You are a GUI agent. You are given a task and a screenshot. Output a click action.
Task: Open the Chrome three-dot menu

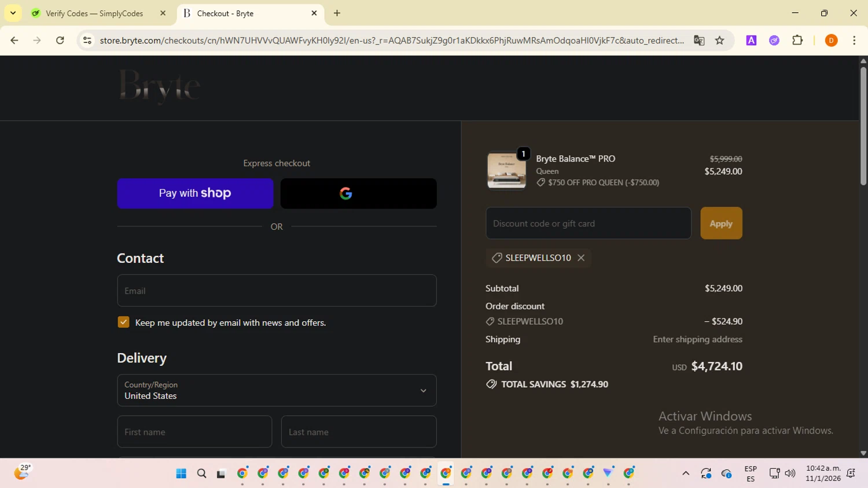coord(854,41)
